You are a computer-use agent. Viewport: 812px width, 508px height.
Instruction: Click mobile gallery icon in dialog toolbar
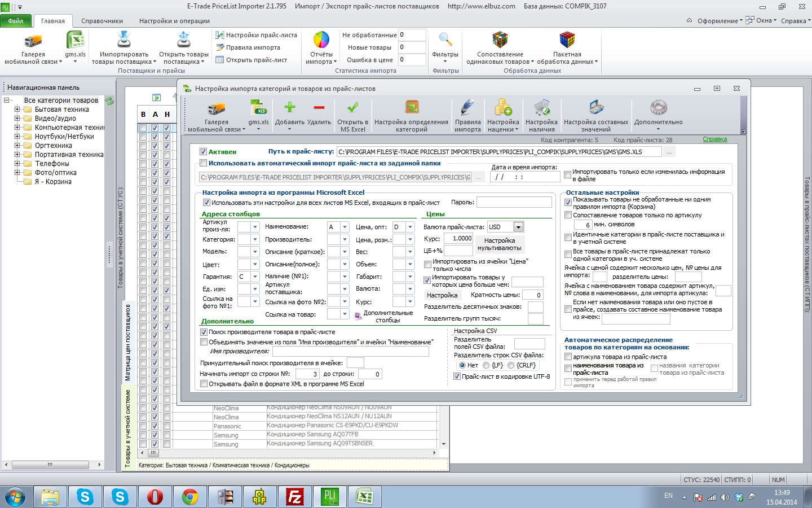(217, 108)
